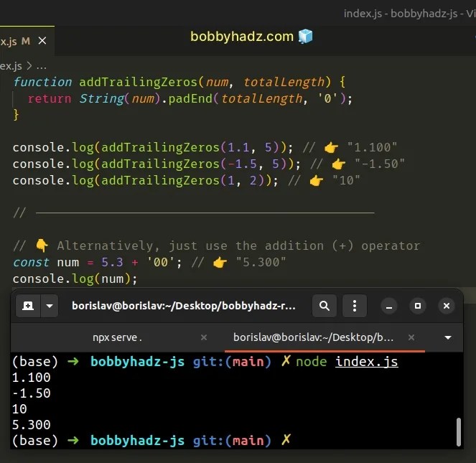
Task: Maximize the terminal window
Action: pos(418,306)
